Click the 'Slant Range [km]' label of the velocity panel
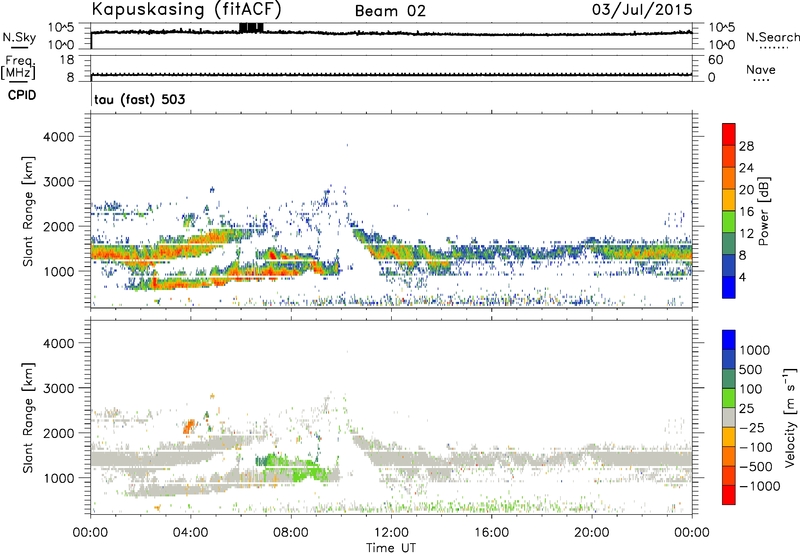The image size is (800, 554). pos(28,418)
